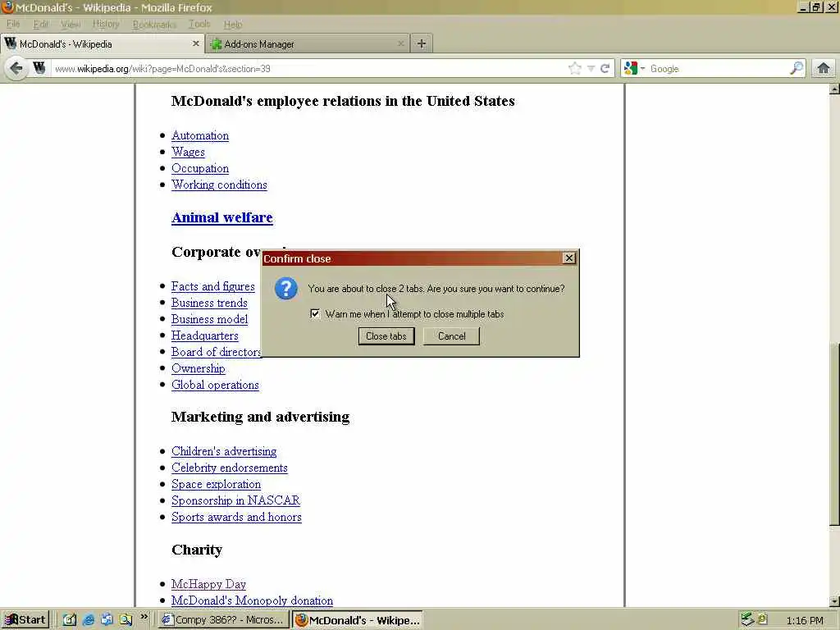Select the McDonald's - Wikipedia tab
This screenshot has height=630, width=840.
[102, 44]
